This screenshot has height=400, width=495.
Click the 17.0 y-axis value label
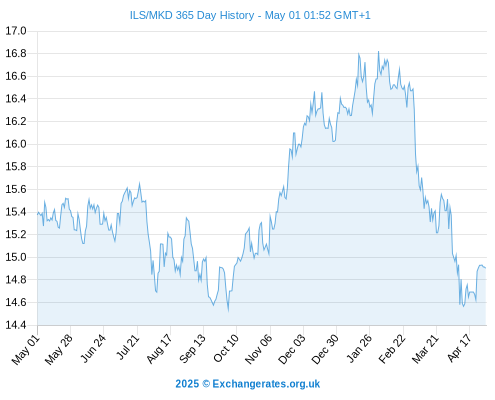[x=16, y=31]
